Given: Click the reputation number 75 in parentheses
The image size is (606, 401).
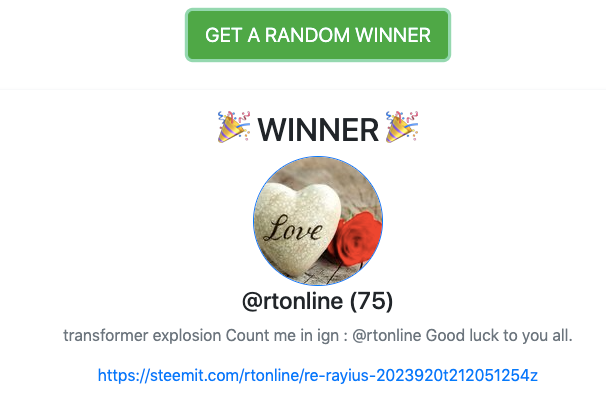Looking at the screenshot, I should 371,301.
